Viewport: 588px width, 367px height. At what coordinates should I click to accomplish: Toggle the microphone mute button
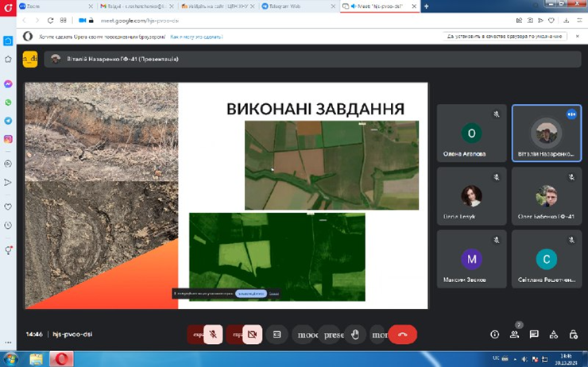point(213,334)
